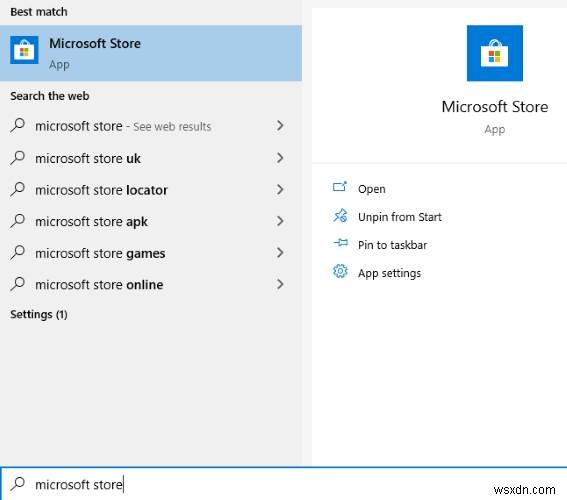This screenshot has width=567, height=500.
Task: Click "microsoft store - See web results" suggestion
Action: tap(151, 126)
